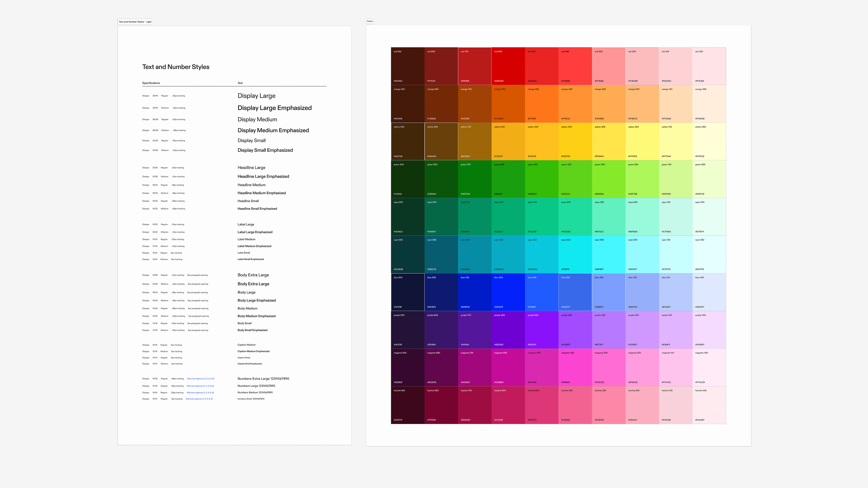
Task: Select the aqua-300 swatch
Action: point(608,217)
